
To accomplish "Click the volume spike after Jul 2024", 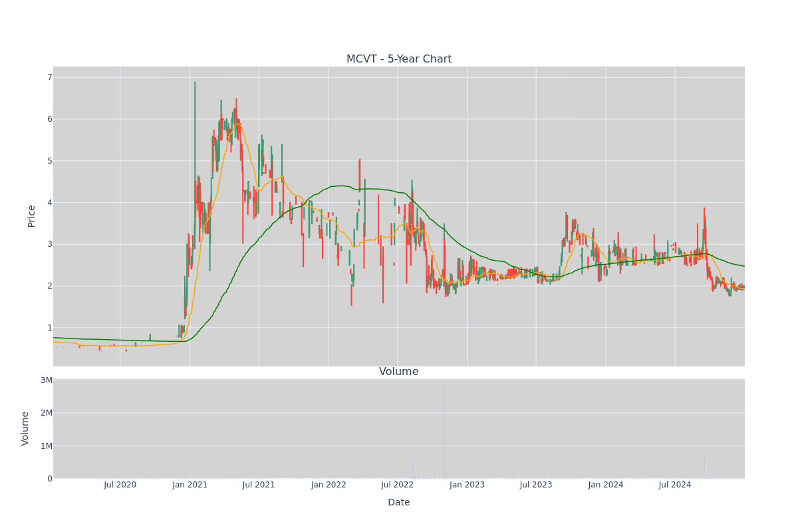I will (705, 467).
